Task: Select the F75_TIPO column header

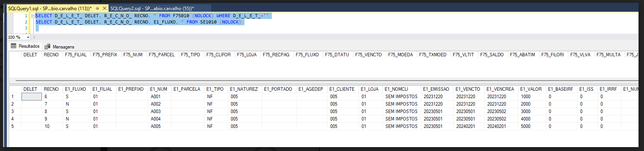Action: point(190,55)
